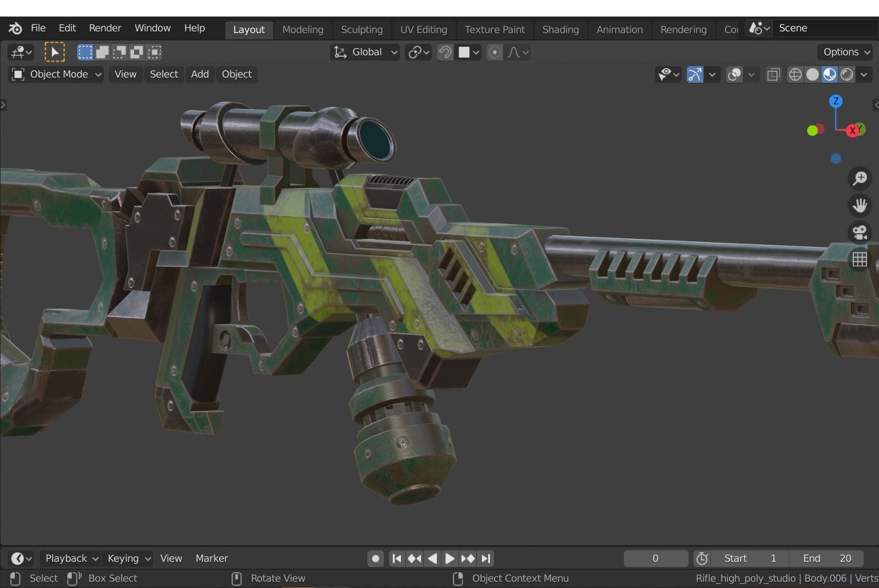Open the Object Mode dropdown

[55, 74]
